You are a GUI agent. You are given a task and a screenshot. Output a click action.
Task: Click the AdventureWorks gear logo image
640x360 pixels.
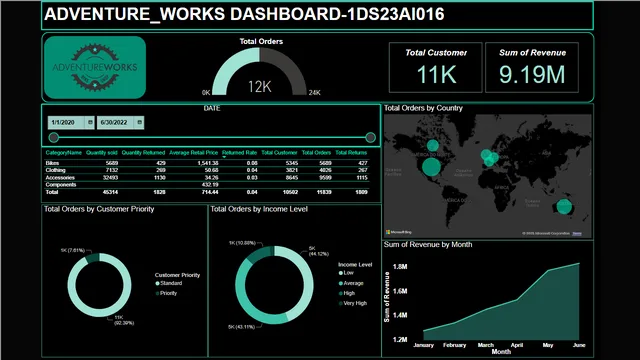coord(95,67)
